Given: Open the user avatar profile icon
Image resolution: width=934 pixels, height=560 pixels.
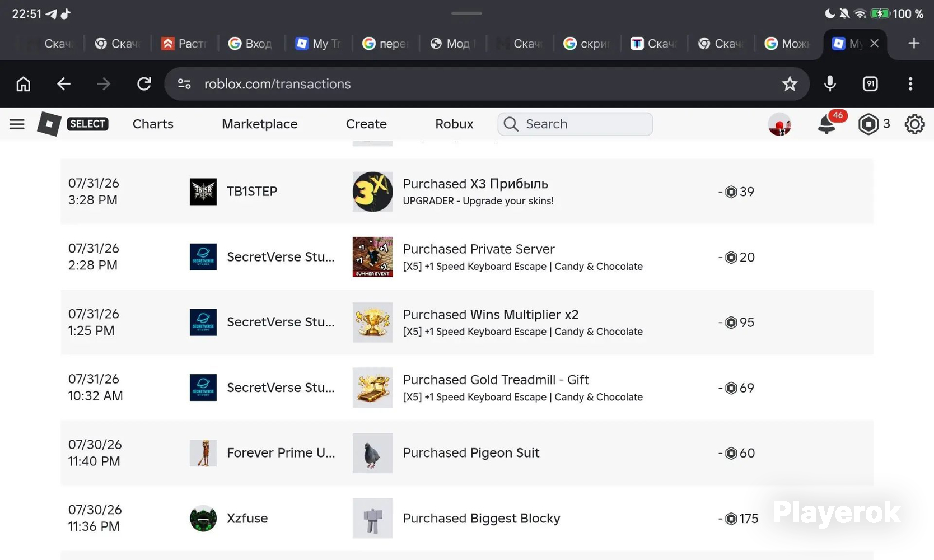Looking at the screenshot, I should [x=779, y=124].
